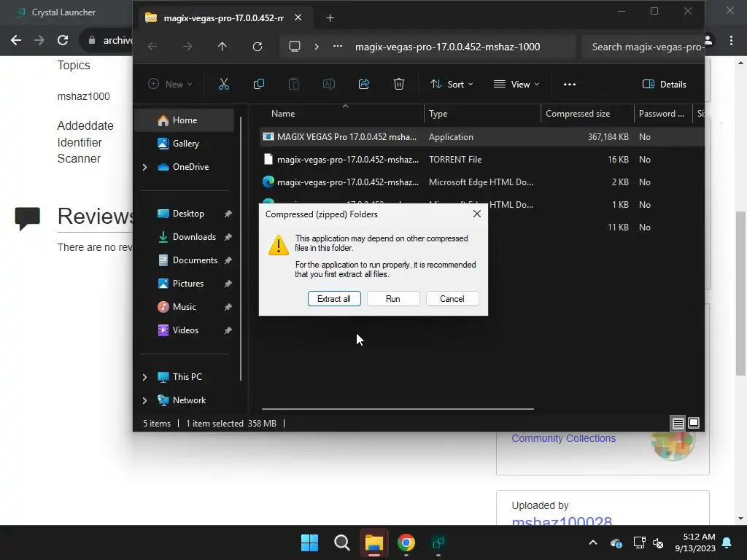Click the Delete trash icon

point(399,85)
